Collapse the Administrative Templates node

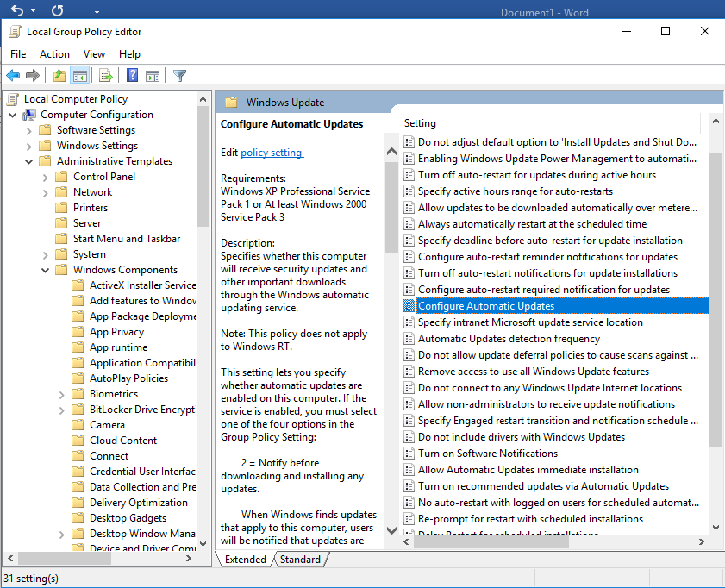28,161
